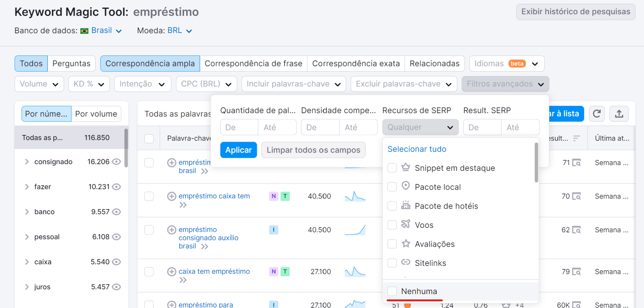Collapse the 'Filtros avançados' dropdown
The width and height of the screenshot is (644, 308).
pos(505,84)
